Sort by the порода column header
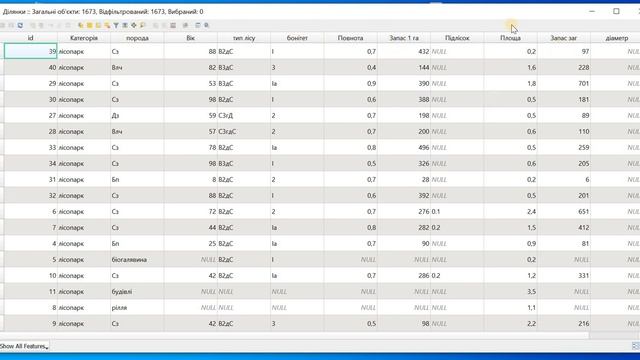Screen dimensions: 640x360 137,38
